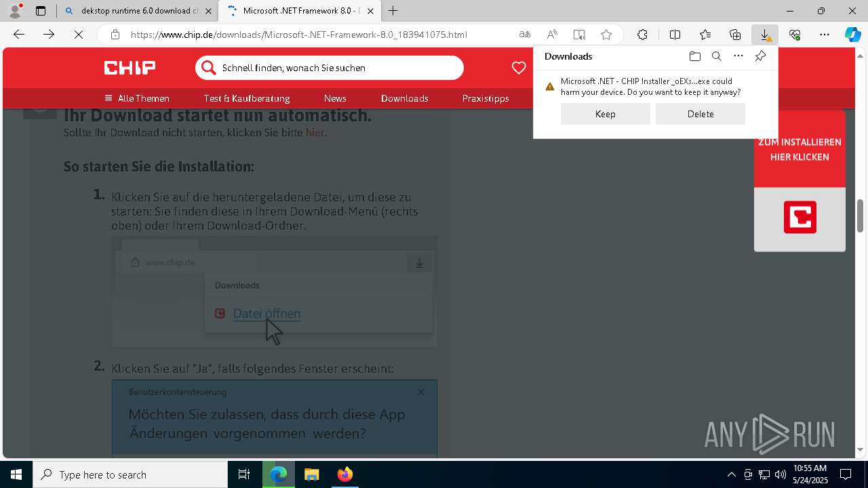Image resolution: width=868 pixels, height=488 pixels.
Task: Open notification center icon
Action: click(x=846, y=474)
